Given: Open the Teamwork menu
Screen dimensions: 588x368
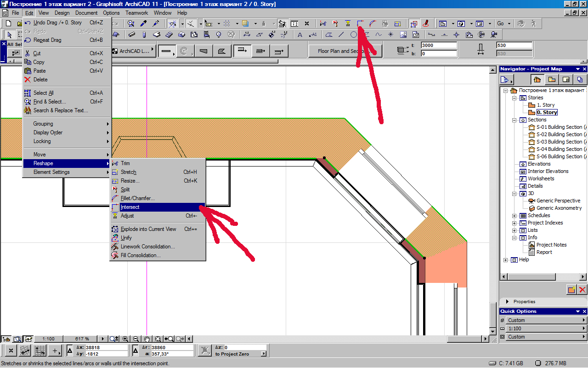Looking at the screenshot, I should (x=137, y=13).
